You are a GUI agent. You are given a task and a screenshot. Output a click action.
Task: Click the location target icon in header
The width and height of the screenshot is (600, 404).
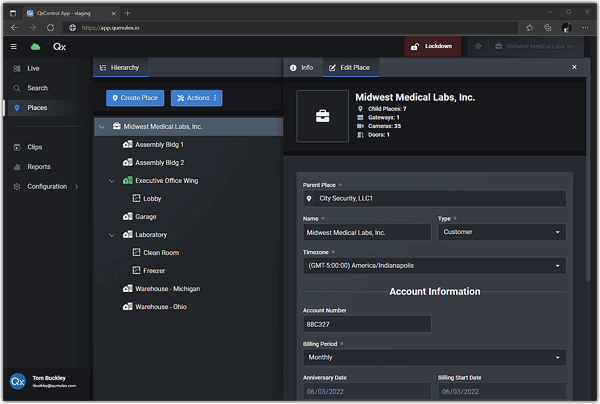click(x=478, y=46)
